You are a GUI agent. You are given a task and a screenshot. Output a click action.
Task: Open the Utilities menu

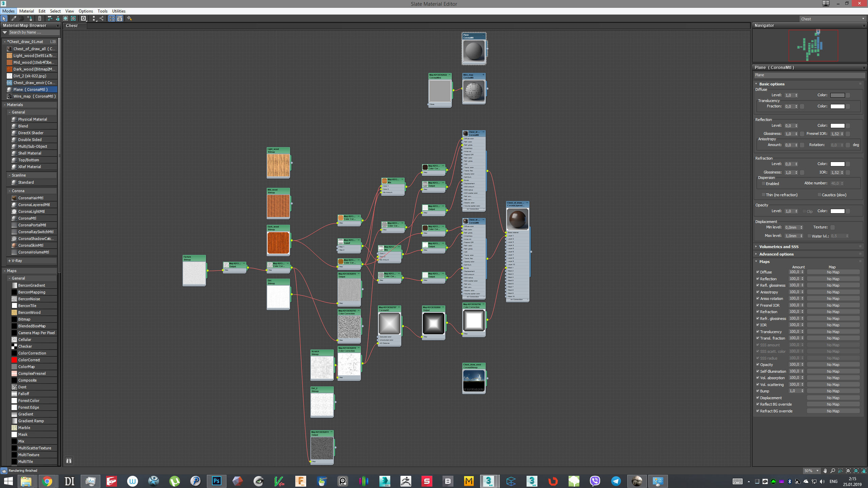click(x=118, y=11)
